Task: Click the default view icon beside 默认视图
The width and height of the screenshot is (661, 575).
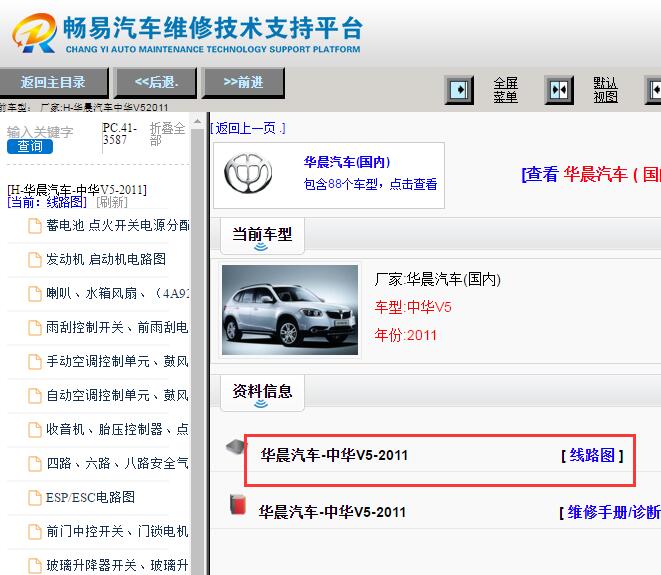Action: coord(559,90)
